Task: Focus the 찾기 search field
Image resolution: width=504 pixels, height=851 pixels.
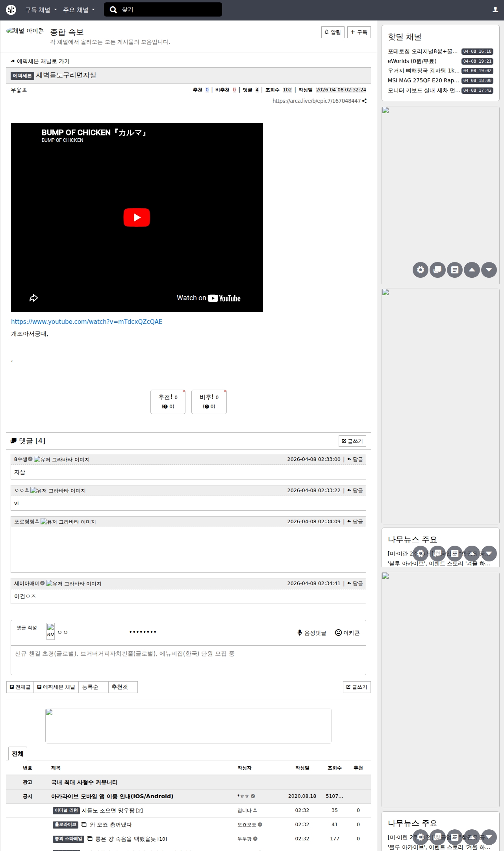Action: (x=163, y=9)
